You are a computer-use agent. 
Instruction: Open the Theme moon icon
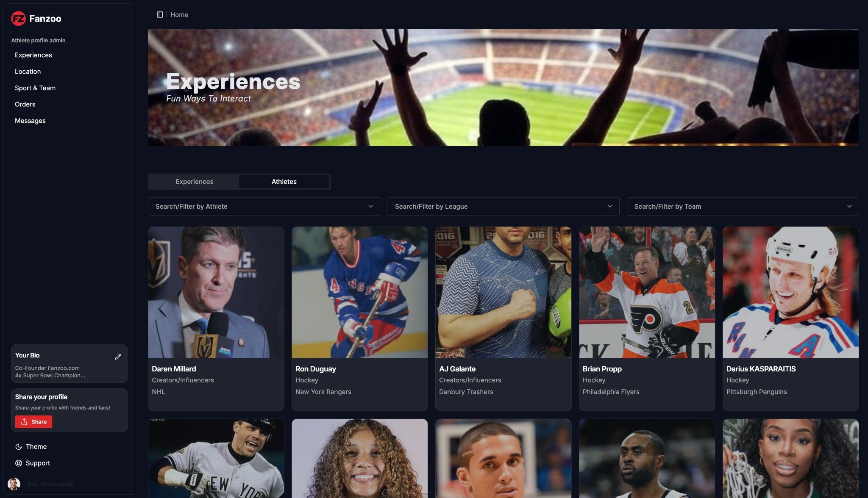click(19, 447)
